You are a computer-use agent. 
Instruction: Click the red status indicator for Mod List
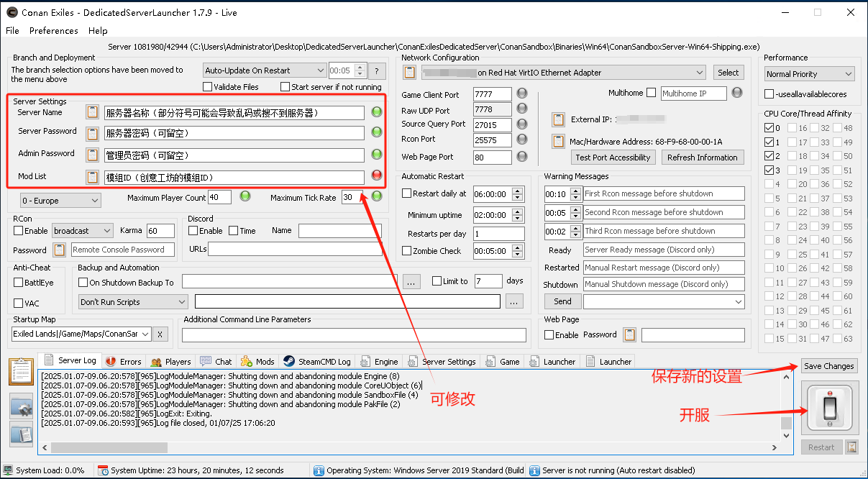[376, 176]
